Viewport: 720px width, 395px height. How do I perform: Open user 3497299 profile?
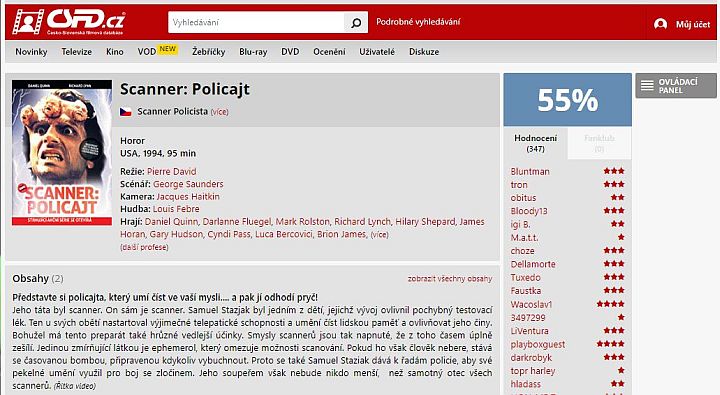528,317
